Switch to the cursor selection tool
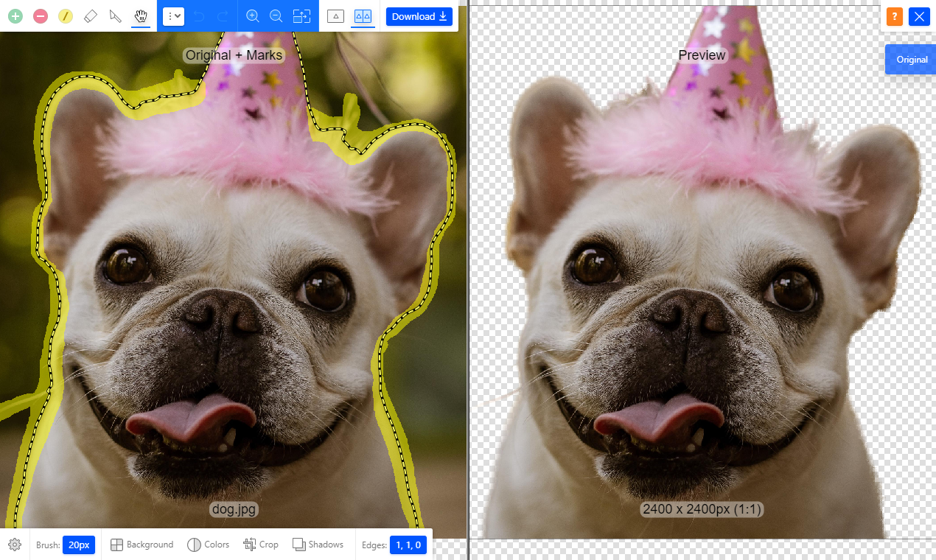Screen dimensions: 936x560 [115, 15]
